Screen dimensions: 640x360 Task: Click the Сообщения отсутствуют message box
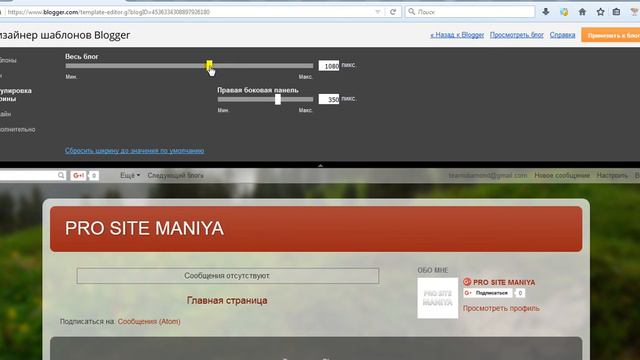[228, 276]
